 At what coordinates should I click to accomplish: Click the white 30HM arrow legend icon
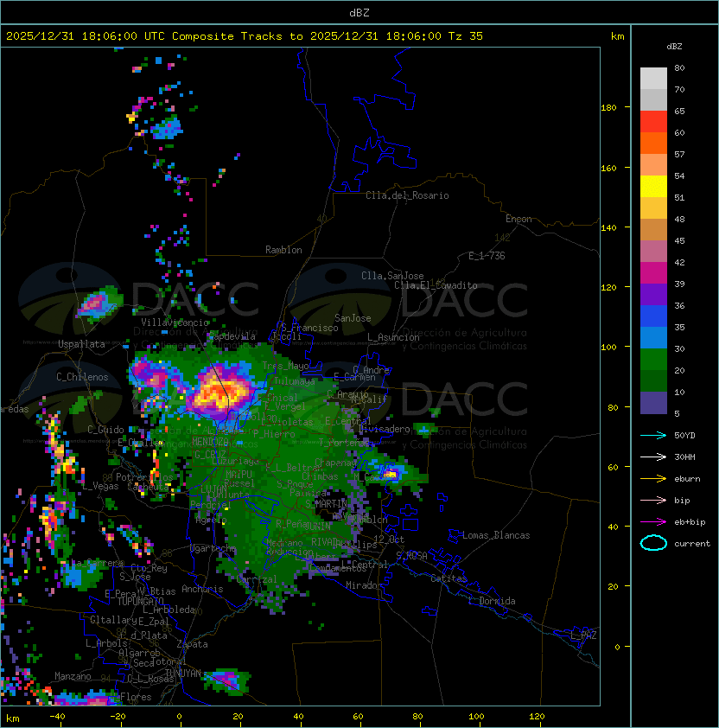(x=653, y=457)
